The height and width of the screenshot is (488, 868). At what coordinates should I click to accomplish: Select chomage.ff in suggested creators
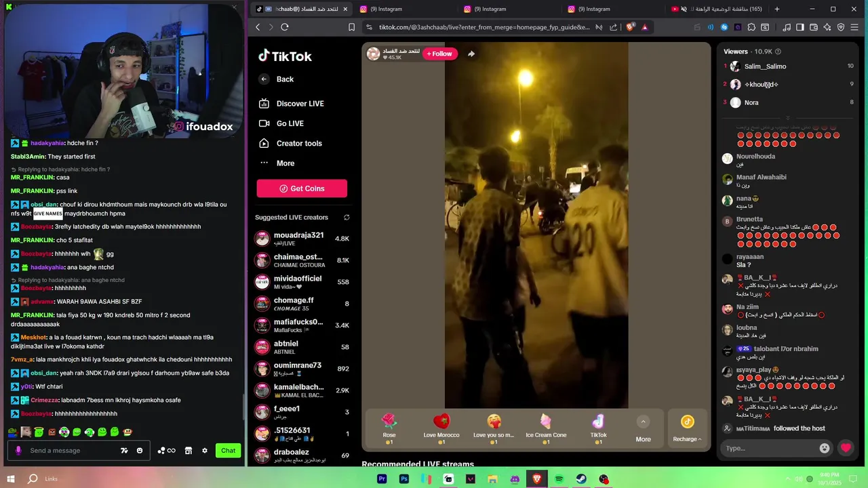302,304
